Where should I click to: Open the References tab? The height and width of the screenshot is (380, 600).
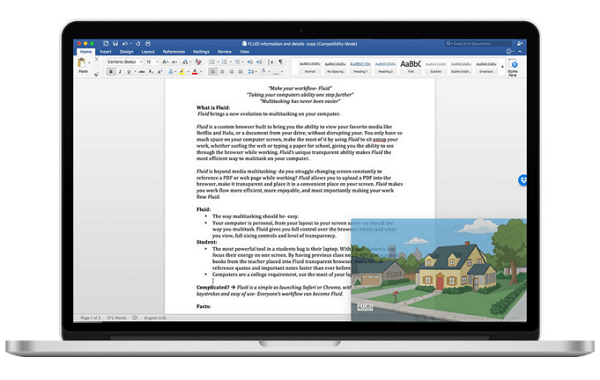174,52
